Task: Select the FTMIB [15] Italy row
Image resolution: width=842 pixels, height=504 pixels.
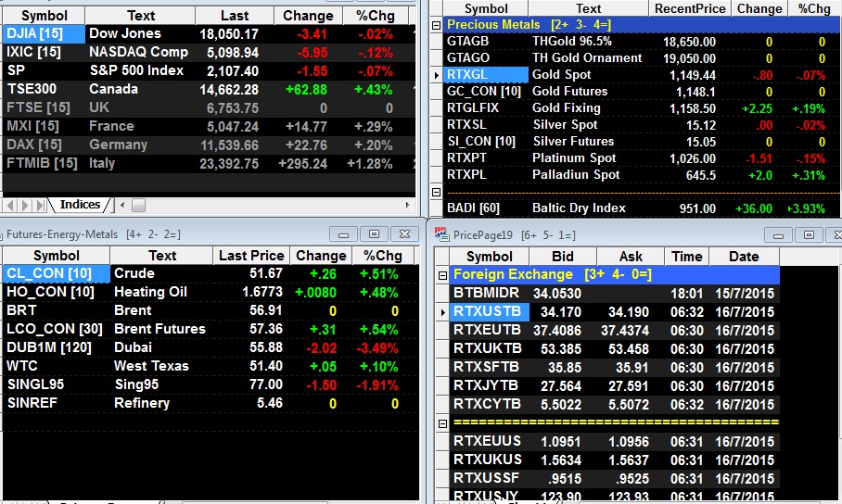Action: [x=209, y=164]
